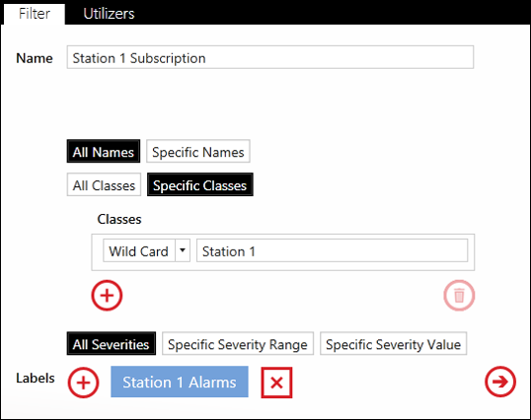Click the Station 1 Alarms label chip
The height and width of the screenshot is (420, 531).
point(180,382)
